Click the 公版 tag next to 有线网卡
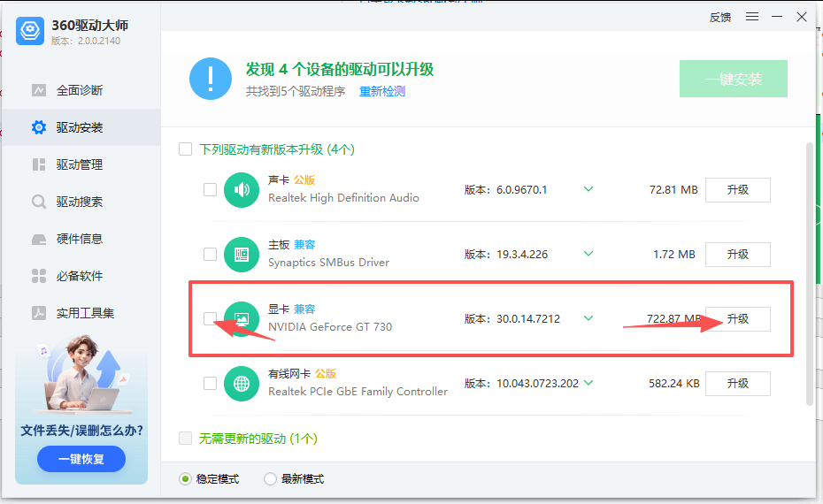This screenshot has height=504, width=823. click(x=326, y=373)
